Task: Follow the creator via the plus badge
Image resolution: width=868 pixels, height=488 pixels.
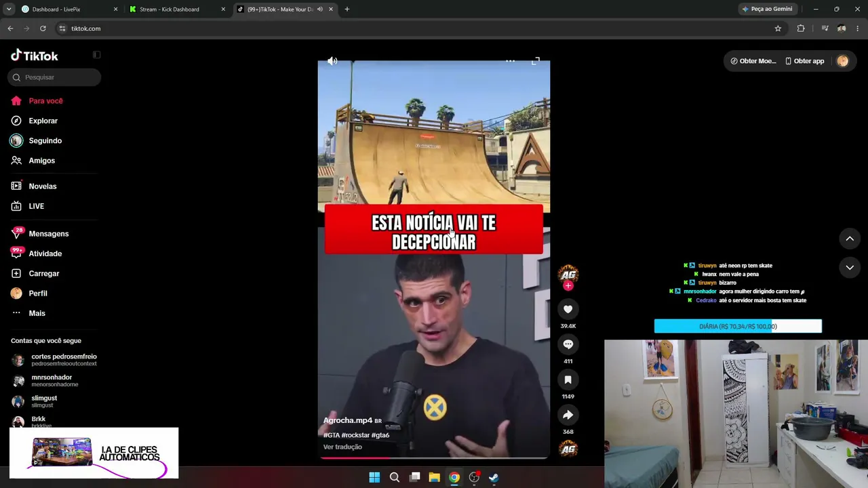Action: pos(568,286)
